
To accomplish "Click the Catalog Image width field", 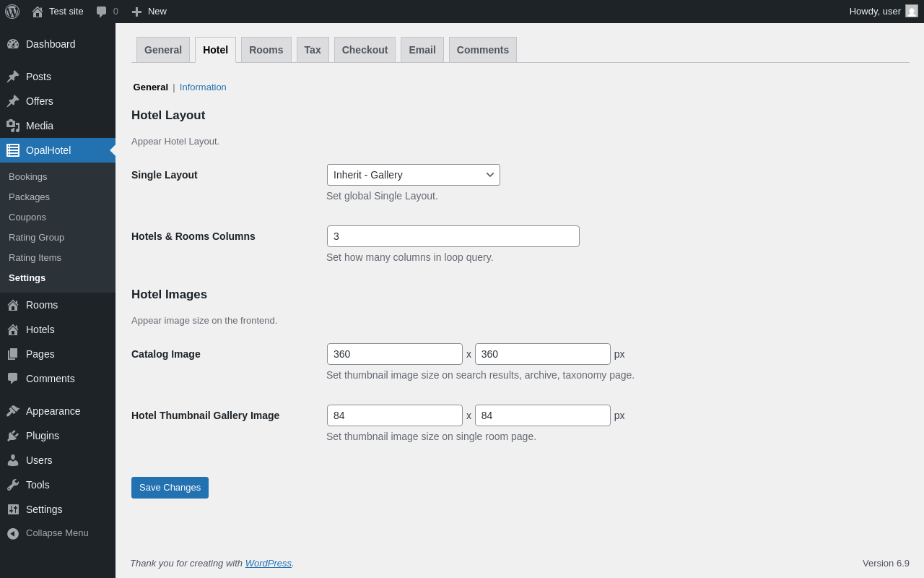I will (394, 354).
